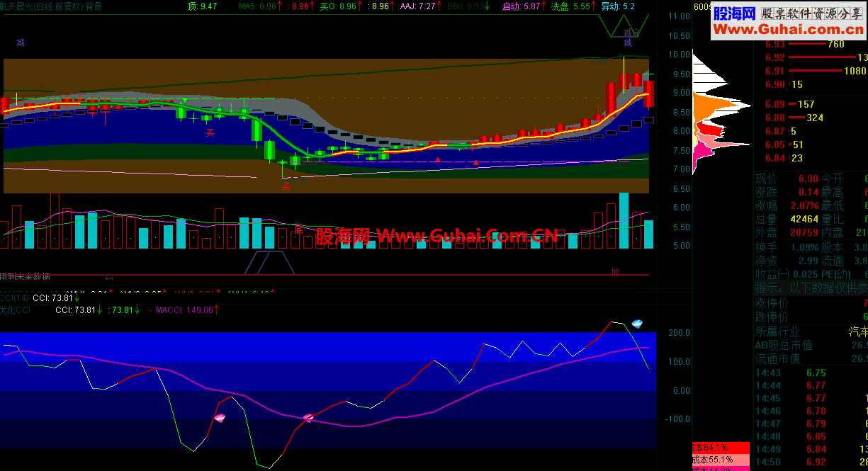Select the 6.91 ask row with volume 1080
Viewport: 868px width, 471px height.
click(x=816, y=71)
